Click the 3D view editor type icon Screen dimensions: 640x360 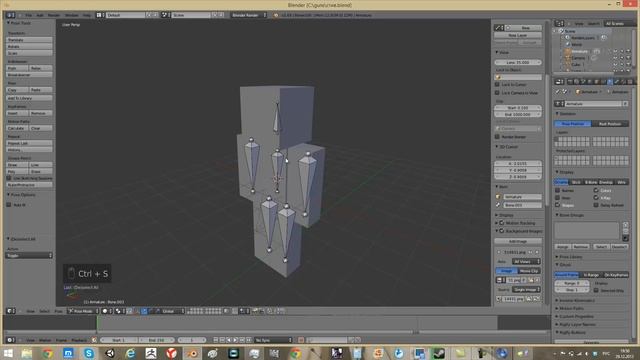11,311
